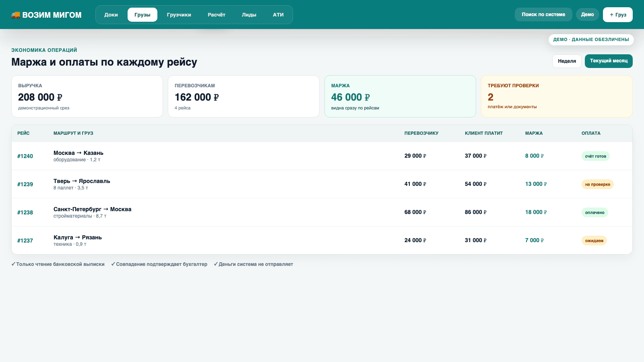Click carrier amount 41 000 ₽

tap(415, 184)
